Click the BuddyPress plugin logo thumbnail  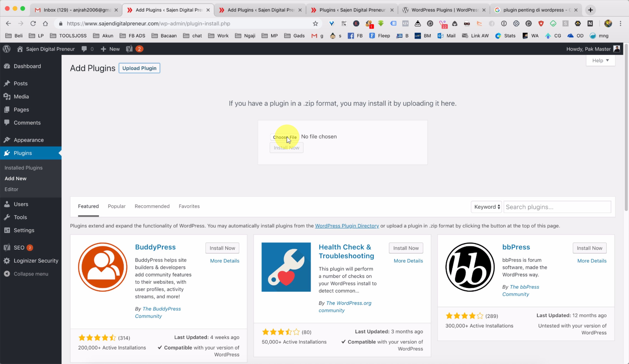coord(103,267)
